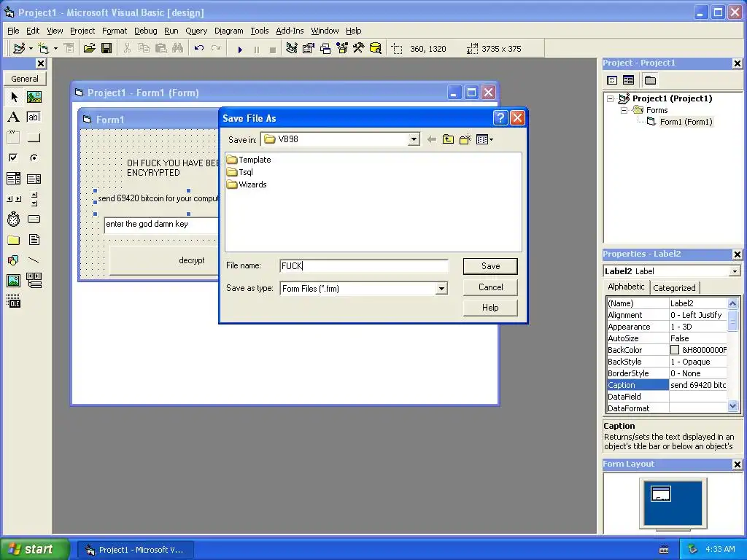Image resolution: width=747 pixels, height=560 pixels.
Task: Open the Format menu
Action: pyautogui.click(x=115, y=31)
